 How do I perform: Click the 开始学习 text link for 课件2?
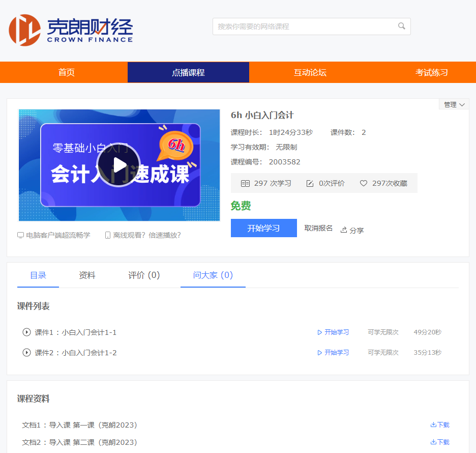(337, 352)
